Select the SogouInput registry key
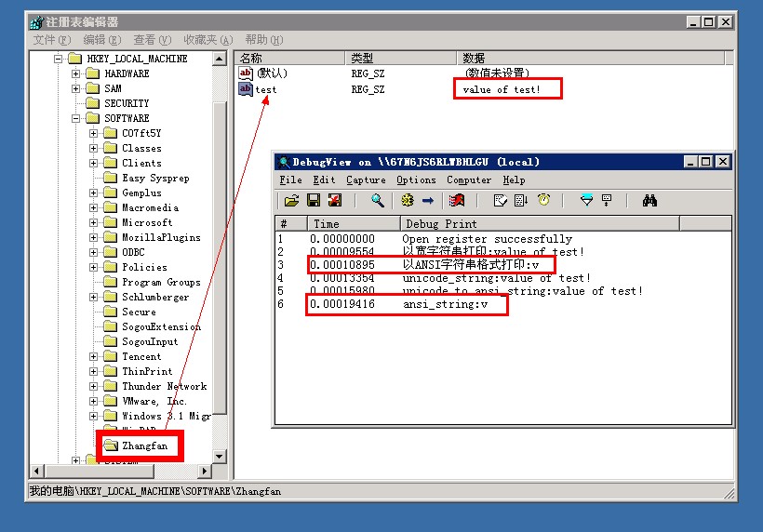Image resolution: width=763 pixels, height=532 pixels. click(150, 341)
